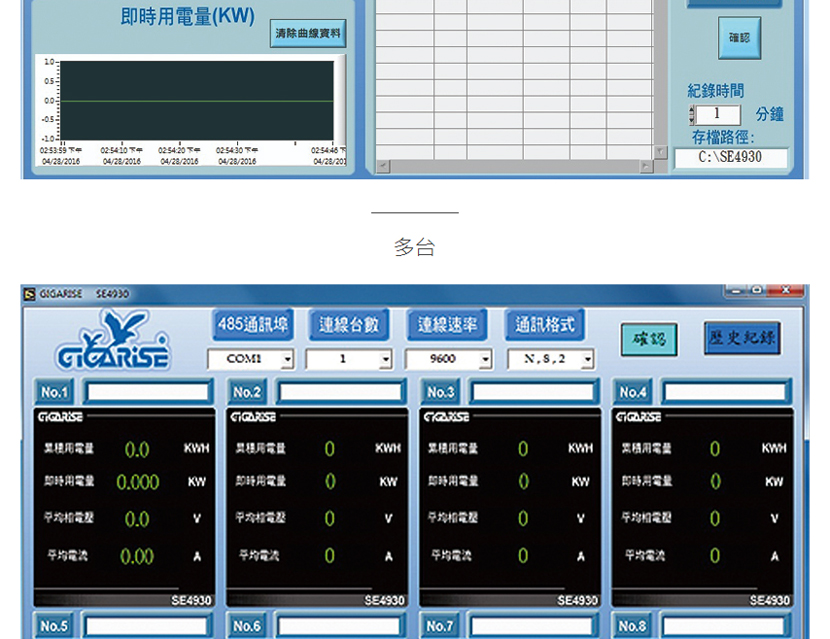
Task: Click the No.2 label button
Action: [247, 392]
